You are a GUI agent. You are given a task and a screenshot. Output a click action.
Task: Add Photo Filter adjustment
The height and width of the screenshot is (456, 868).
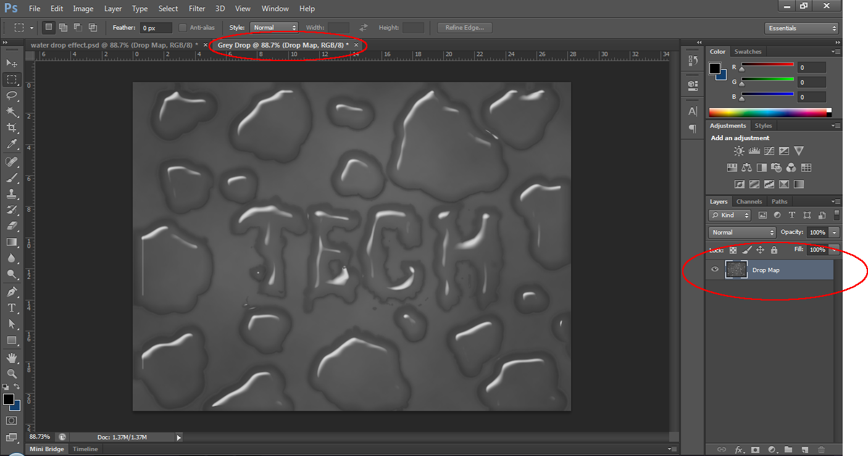(777, 167)
